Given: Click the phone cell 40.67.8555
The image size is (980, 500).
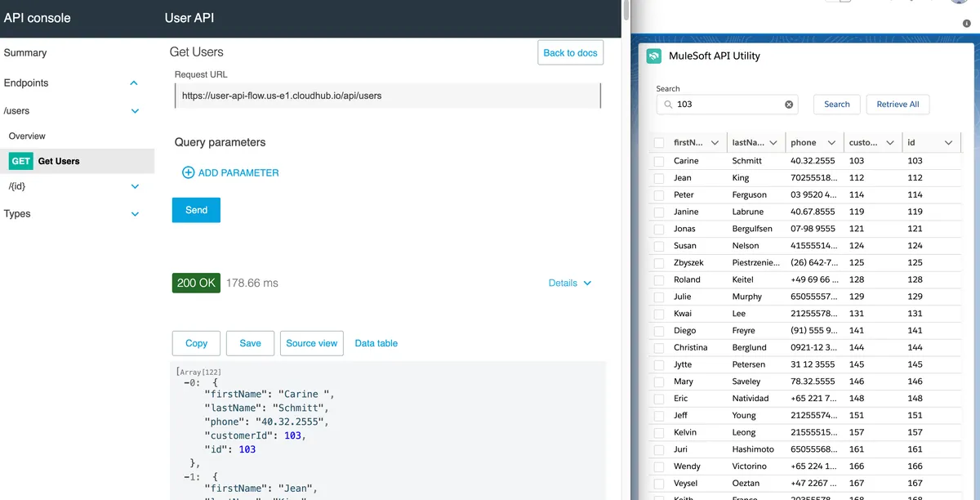Looking at the screenshot, I should pyautogui.click(x=813, y=212).
